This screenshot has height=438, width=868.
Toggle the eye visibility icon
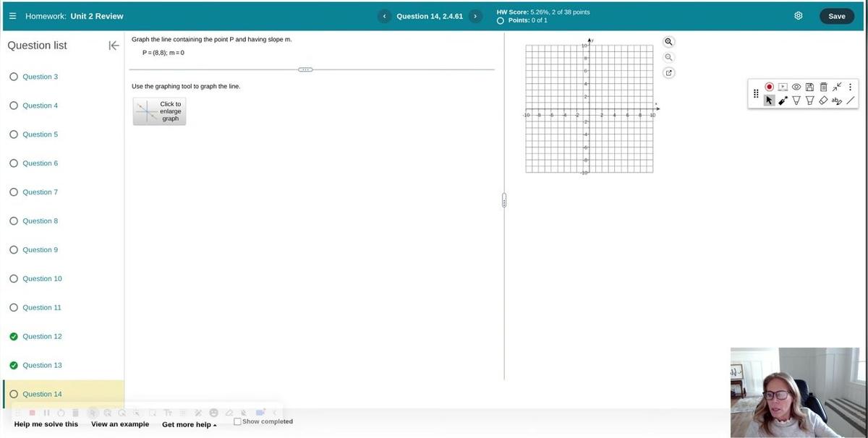click(x=796, y=87)
